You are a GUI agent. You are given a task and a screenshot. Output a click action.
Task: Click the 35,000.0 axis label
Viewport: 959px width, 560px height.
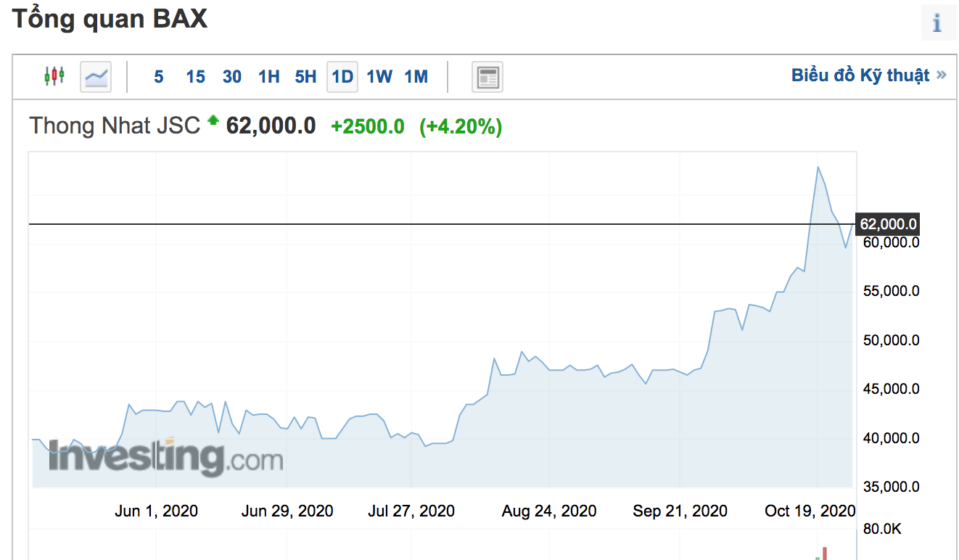890,487
